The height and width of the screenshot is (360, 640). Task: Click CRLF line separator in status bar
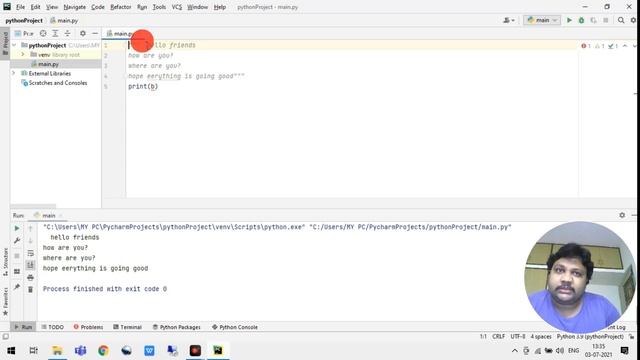pyautogui.click(x=498, y=337)
